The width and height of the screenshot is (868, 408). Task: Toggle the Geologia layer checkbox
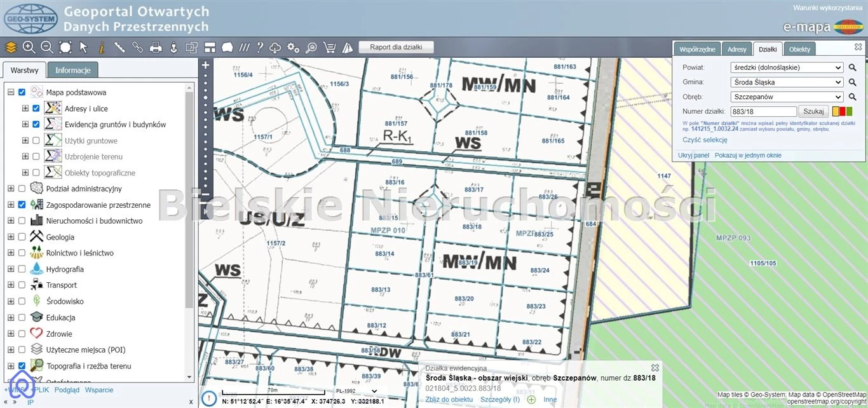click(x=22, y=237)
